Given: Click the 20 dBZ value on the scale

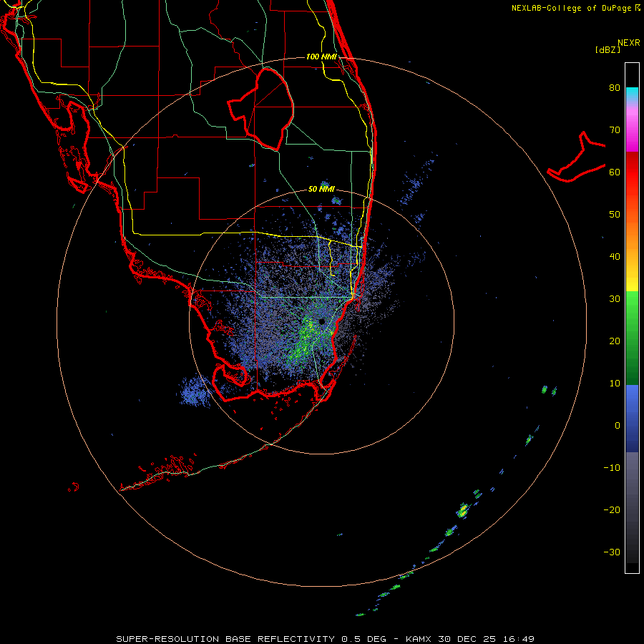Looking at the screenshot, I should coord(615,341).
